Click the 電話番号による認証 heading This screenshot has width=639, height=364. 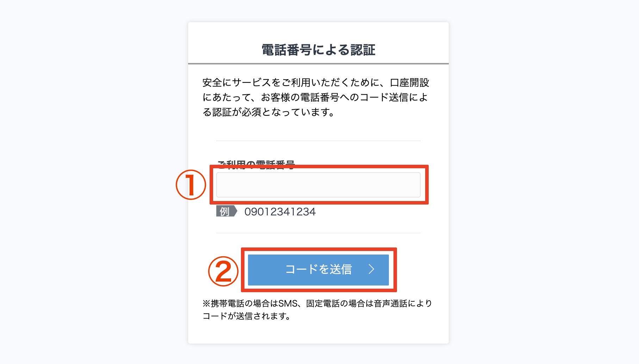click(318, 50)
